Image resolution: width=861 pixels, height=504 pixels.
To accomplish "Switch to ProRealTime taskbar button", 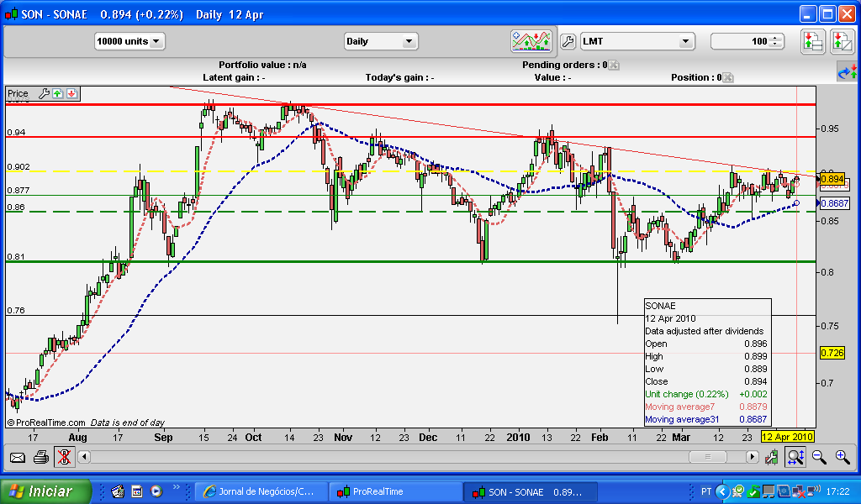I will 395,492.
